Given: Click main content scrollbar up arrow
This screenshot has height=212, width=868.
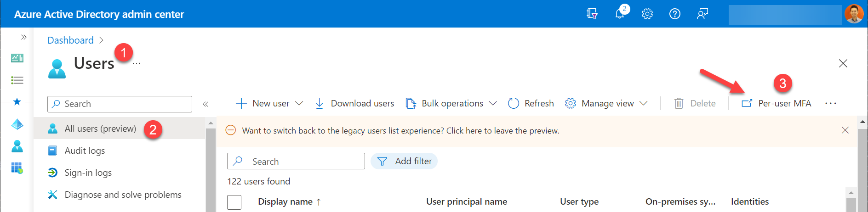Looking at the screenshot, I should (x=862, y=122).
